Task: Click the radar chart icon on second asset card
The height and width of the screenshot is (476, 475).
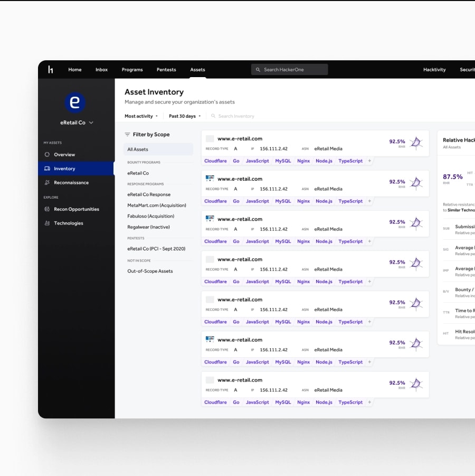Action: (416, 183)
